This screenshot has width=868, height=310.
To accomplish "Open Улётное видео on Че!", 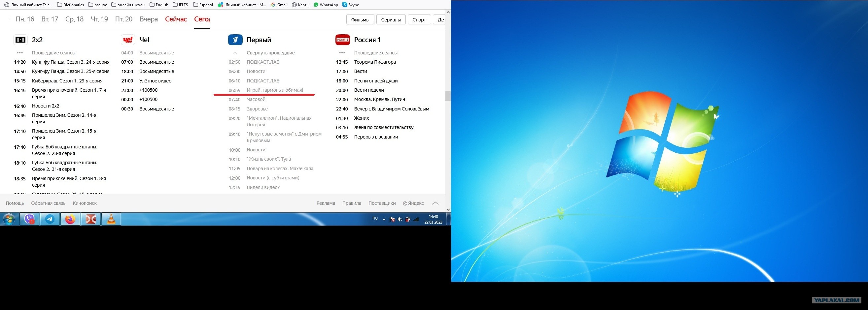I will [x=155, y=81].
